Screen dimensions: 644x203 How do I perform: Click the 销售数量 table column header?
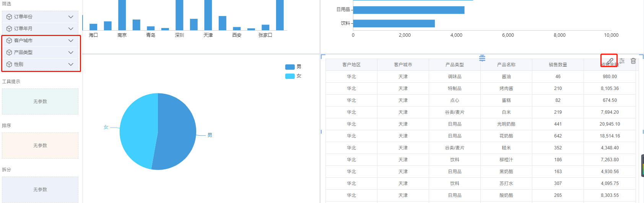click(558, 65)
